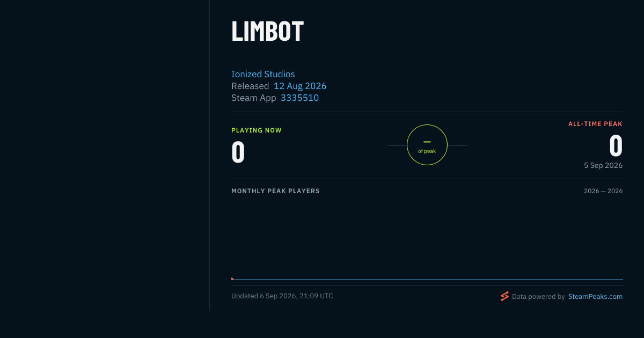Click the Playing Now count zero

(x=238, y=152)
